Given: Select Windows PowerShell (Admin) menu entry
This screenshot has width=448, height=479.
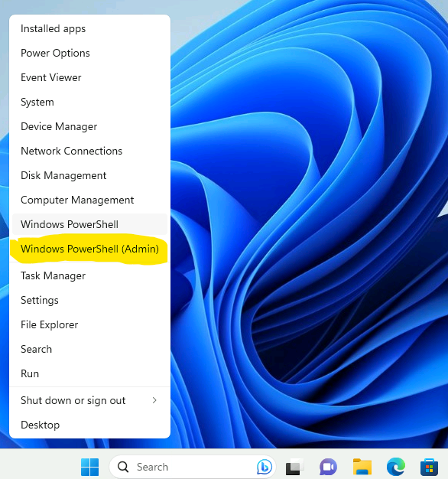Looking at the screenshot, I should click(x=89, y=249).
